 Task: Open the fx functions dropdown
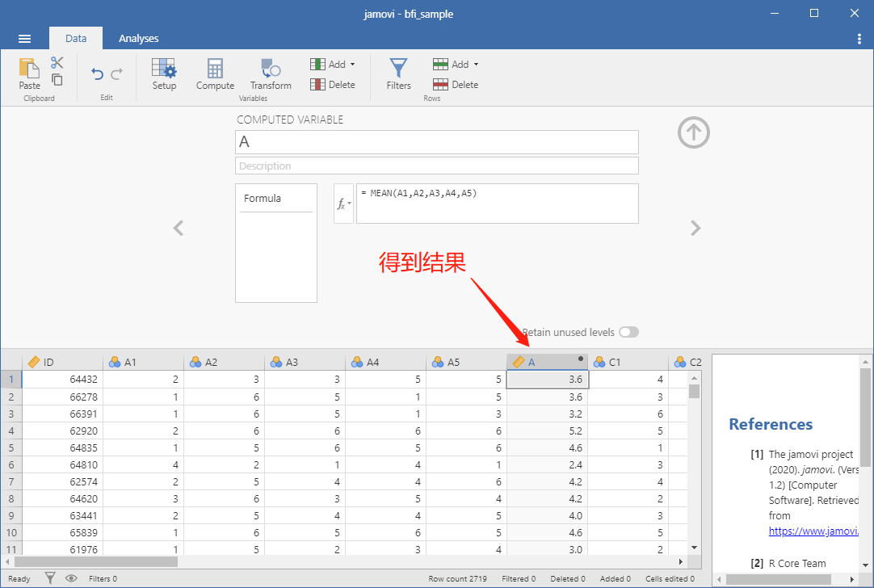pyautogui.click(x=343, y=204)
